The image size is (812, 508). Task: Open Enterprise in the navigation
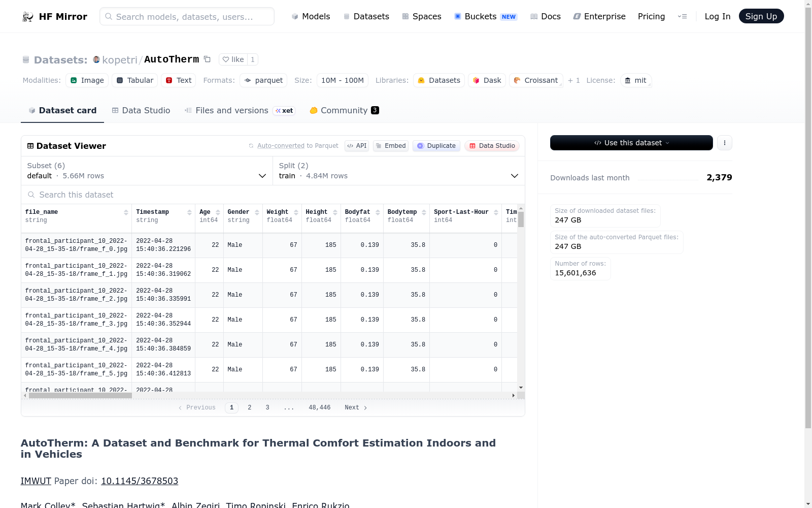tap(599, 16)
